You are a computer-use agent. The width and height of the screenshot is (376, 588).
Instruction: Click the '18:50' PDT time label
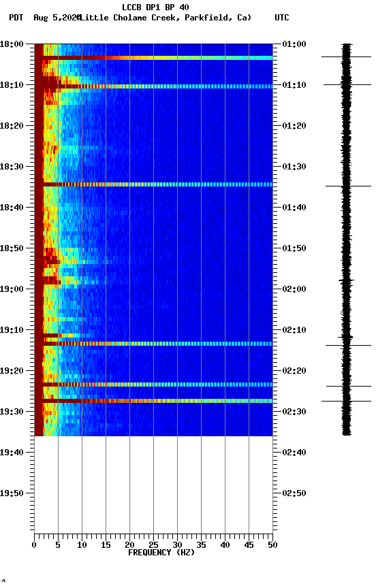(12, 248)
